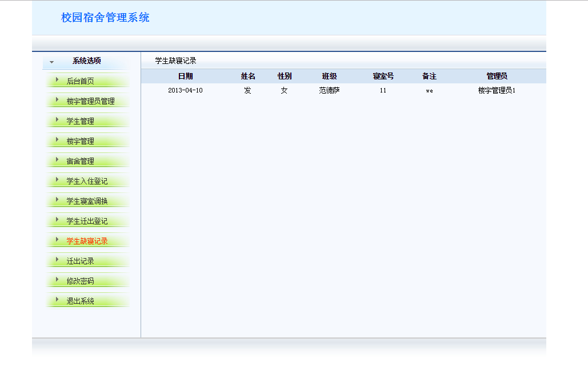Go to 学生管理 page

pyautogui.click(x=80, y=121)
